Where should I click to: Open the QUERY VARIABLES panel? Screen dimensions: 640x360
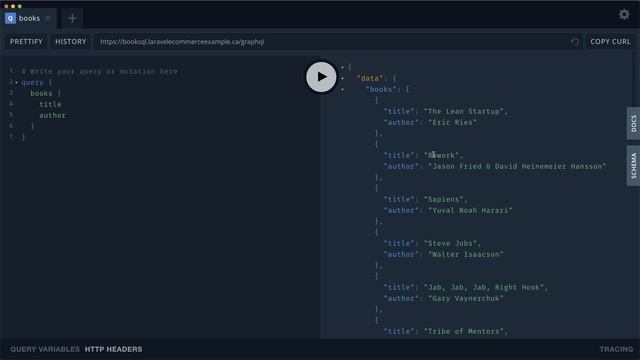pos(45,349)
